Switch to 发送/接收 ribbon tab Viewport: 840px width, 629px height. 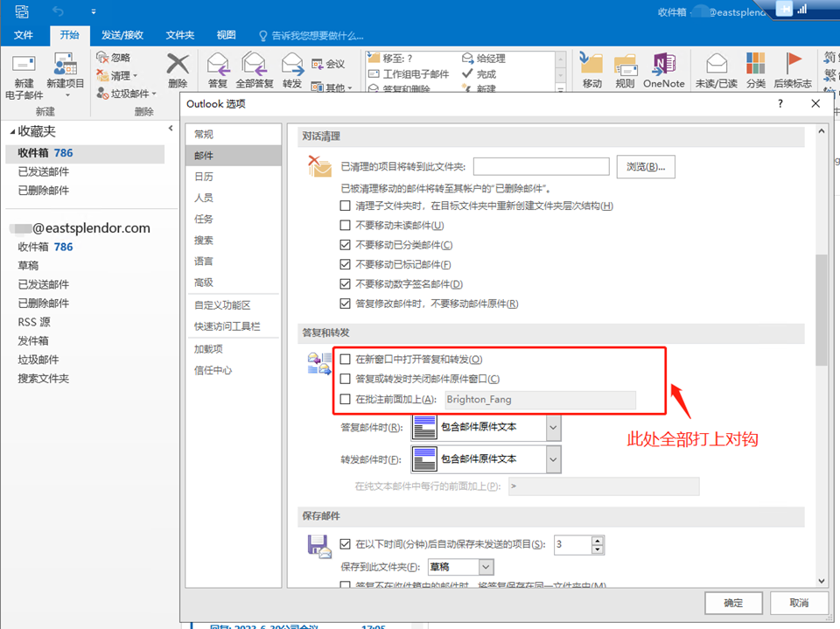coord(122,35)
